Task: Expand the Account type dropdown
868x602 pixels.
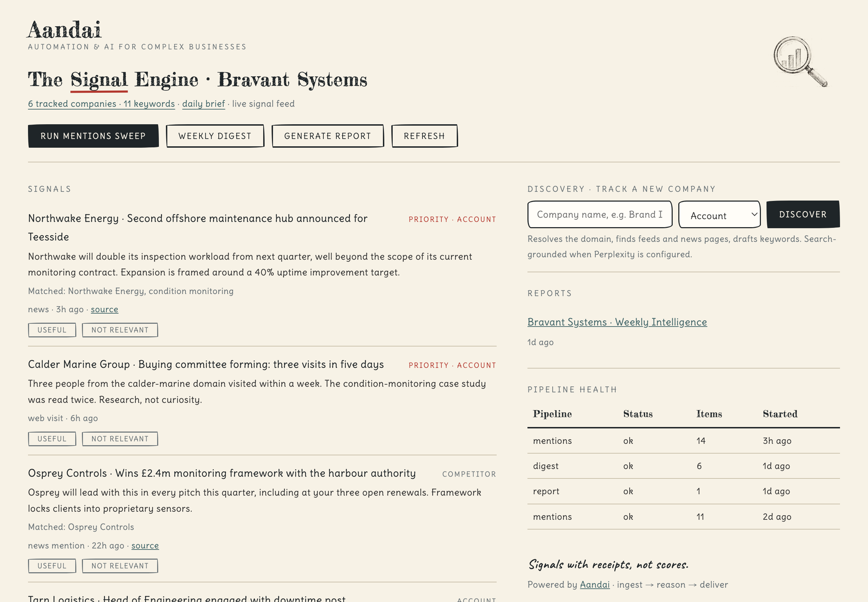Action: click(x=719, y=214)
